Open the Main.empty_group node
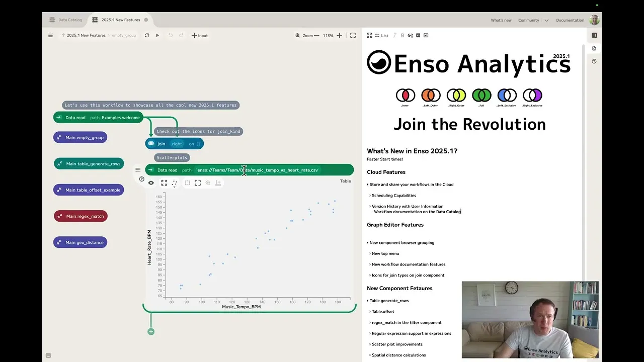Screen dimensions: 644x362 pyautogui.click(x=80, y=137)
